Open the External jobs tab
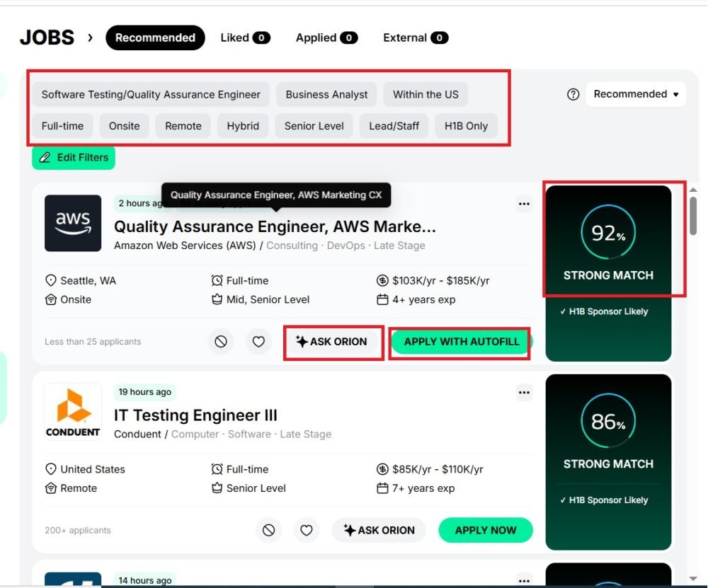The image size is (725, 588). (x=416, y=38)
